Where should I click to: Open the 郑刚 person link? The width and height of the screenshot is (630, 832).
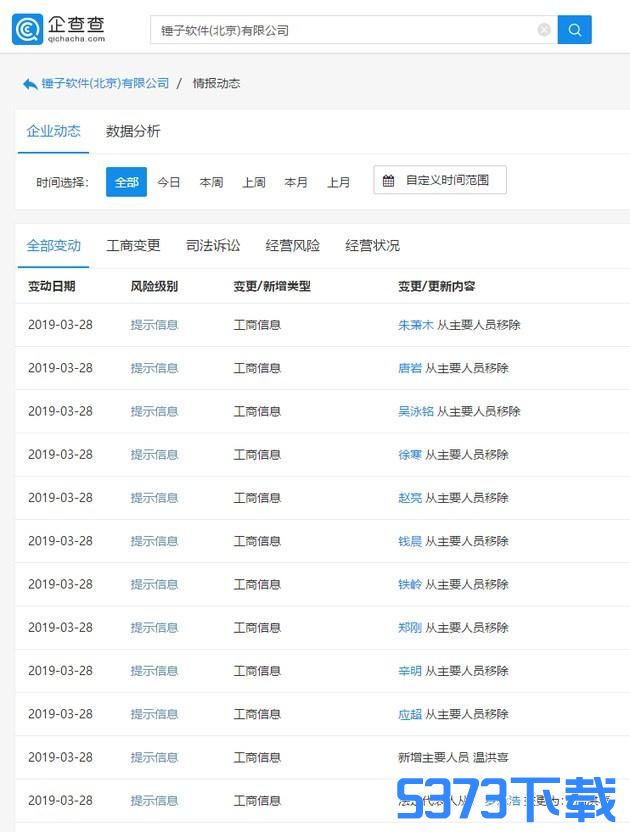[x=410, y=627]
